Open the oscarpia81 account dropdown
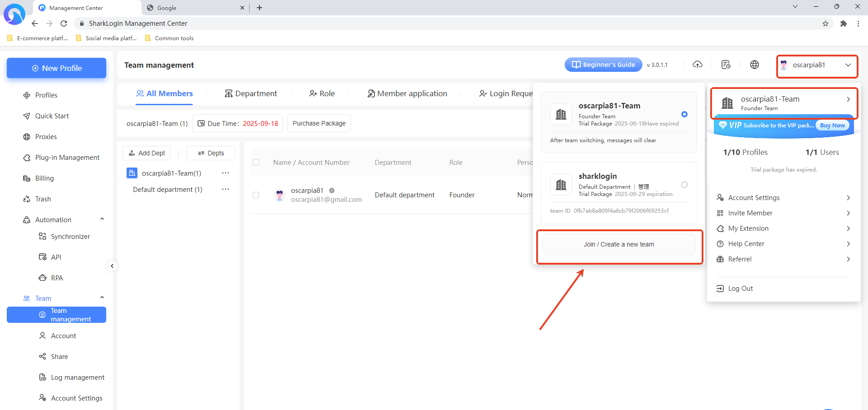Screen dimensions: 868x410 [816, 65]
